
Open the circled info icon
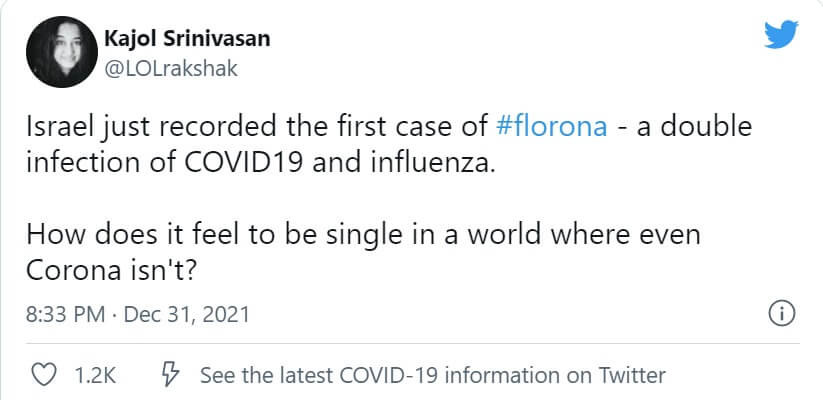[780, 314]
